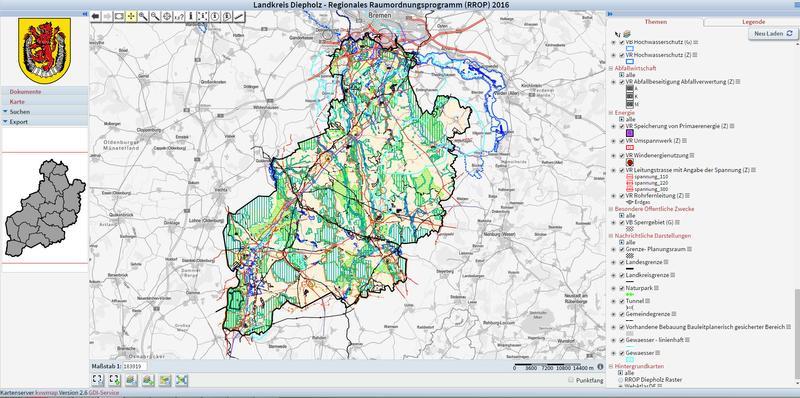
Task: Collapse the Energie theme group
Action: coord(610,112)
